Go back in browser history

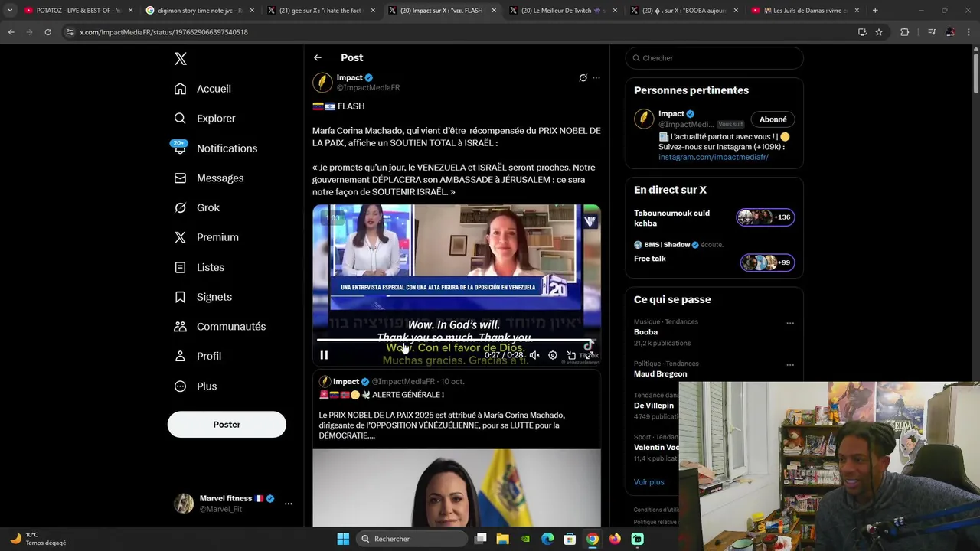point(11,32)
